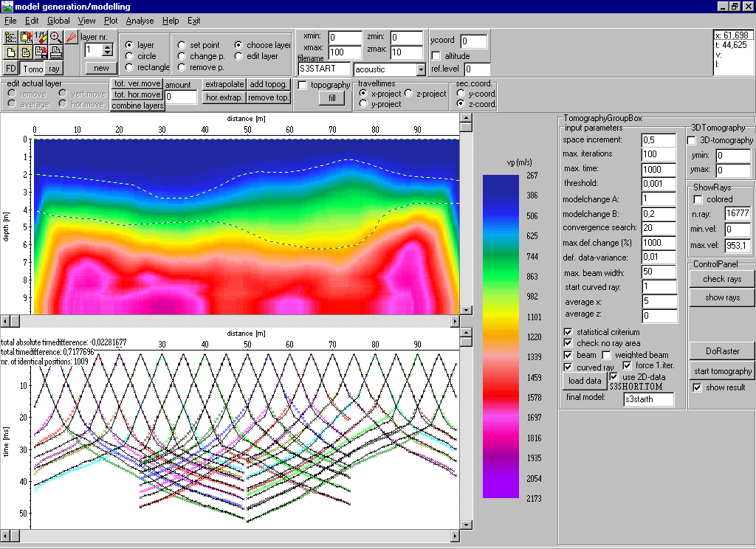Click the max. iterations input field
This screenshot has width=756, height=549.
[x=659, y=154]
